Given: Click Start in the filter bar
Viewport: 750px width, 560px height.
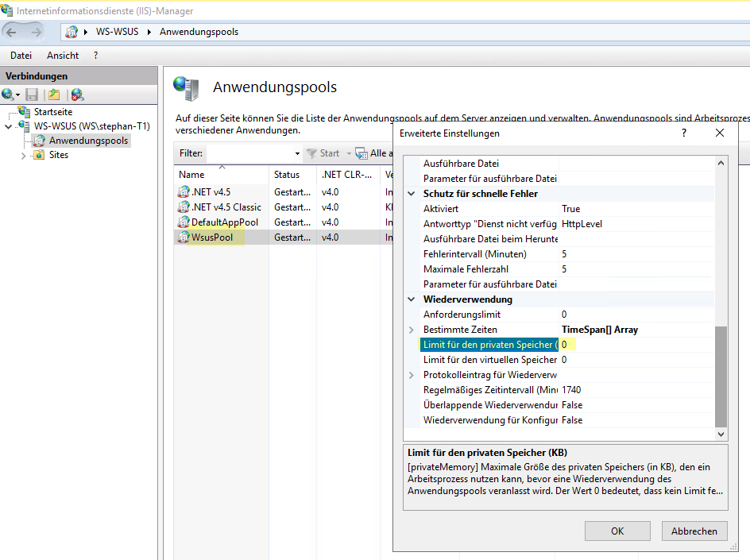Looking at the screenshot, I should pyautogui.click(x=330, y=153).
